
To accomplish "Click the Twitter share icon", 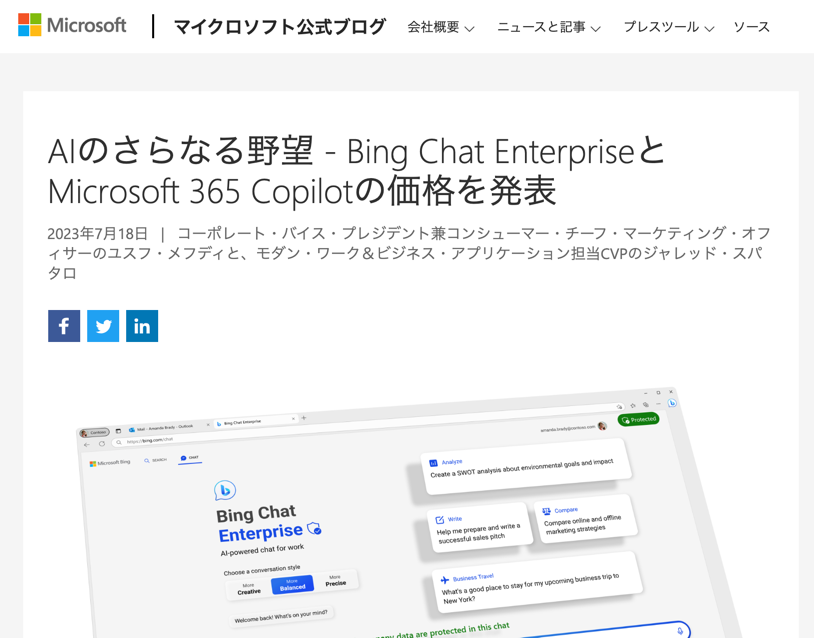I will pos(102,325).
